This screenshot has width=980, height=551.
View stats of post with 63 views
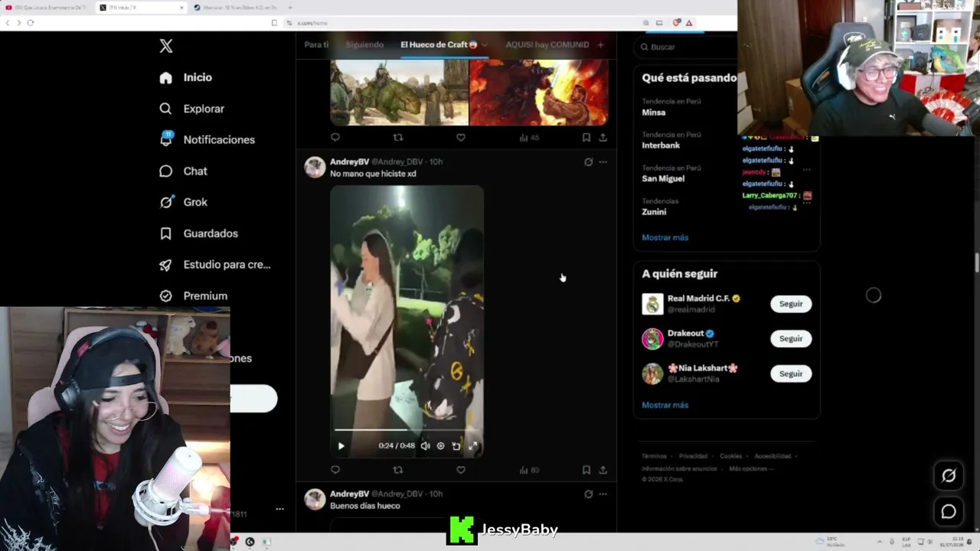529,470
